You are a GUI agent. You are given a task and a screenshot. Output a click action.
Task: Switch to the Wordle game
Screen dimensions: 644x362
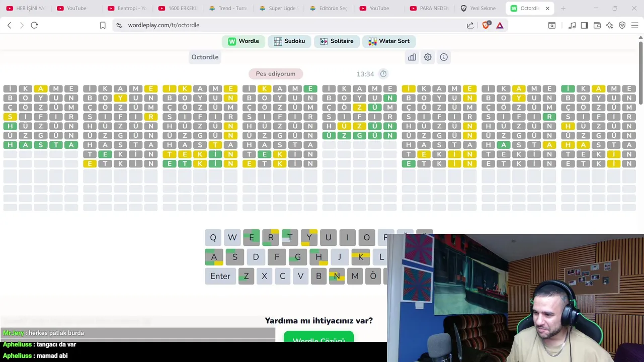pyautogui.click(x=244, y=41)
